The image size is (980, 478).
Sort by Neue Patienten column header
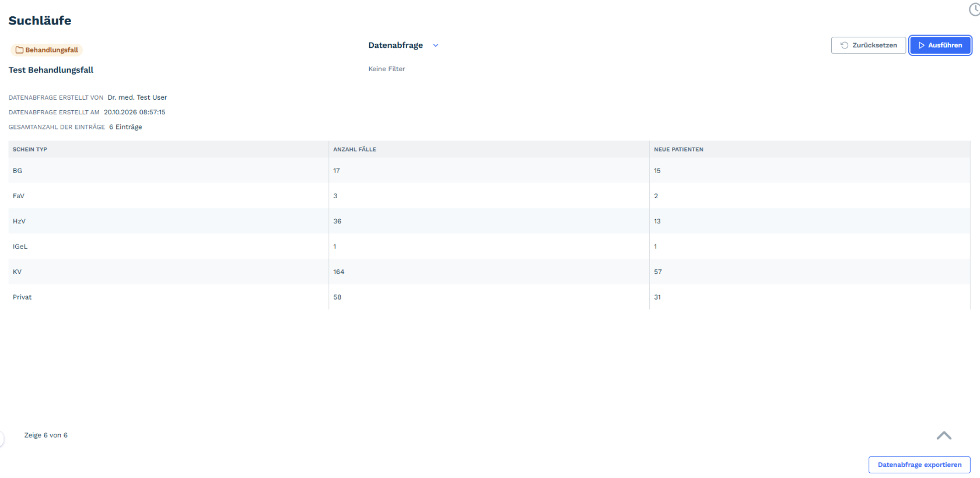point(678,150)
